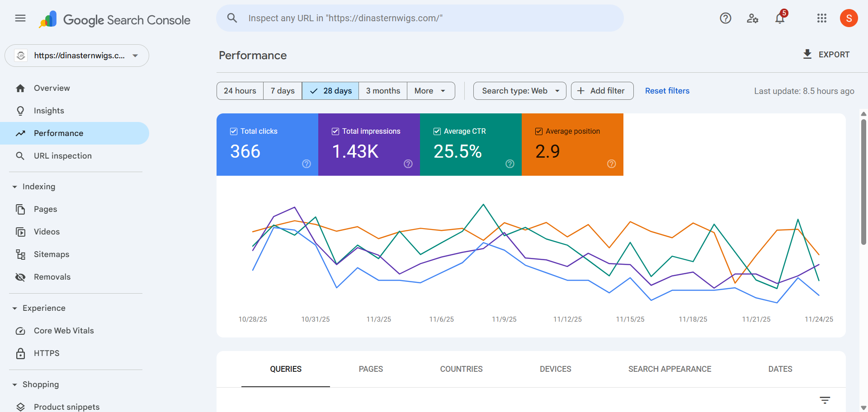Click the Pages icon in Indexing

20,209
